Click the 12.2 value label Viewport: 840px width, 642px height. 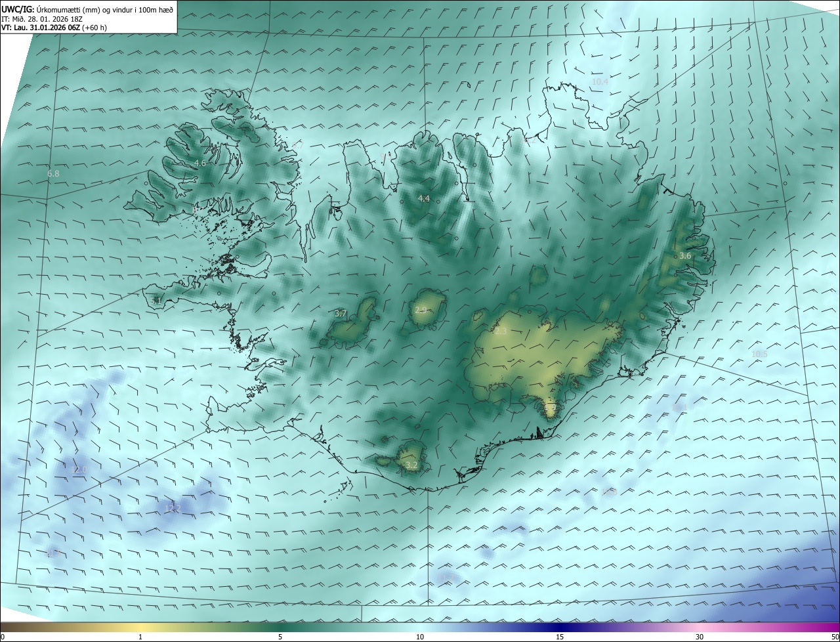(172, 508)
